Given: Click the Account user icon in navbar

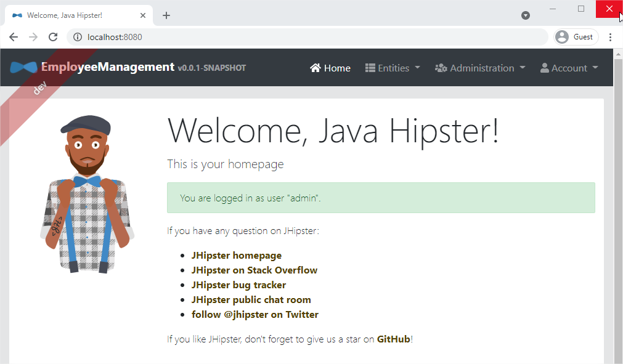Looking at the screenshot, I should [x=545, y=68].
